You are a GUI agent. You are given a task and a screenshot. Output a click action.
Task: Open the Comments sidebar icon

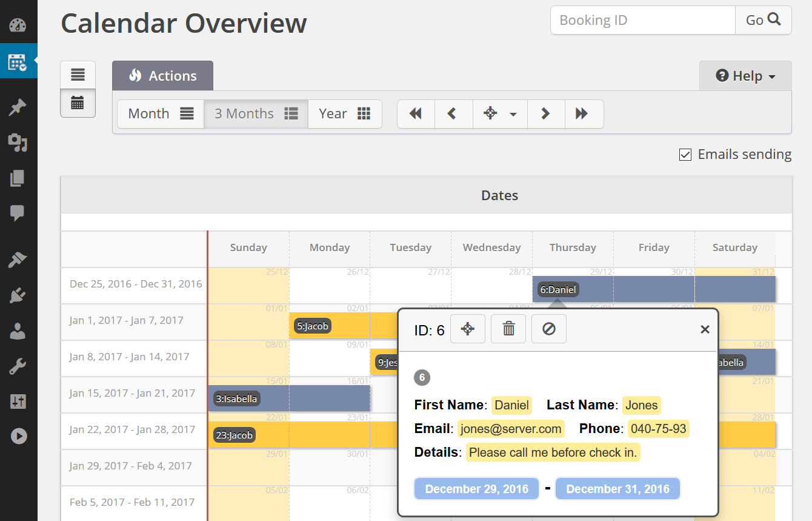19,213
